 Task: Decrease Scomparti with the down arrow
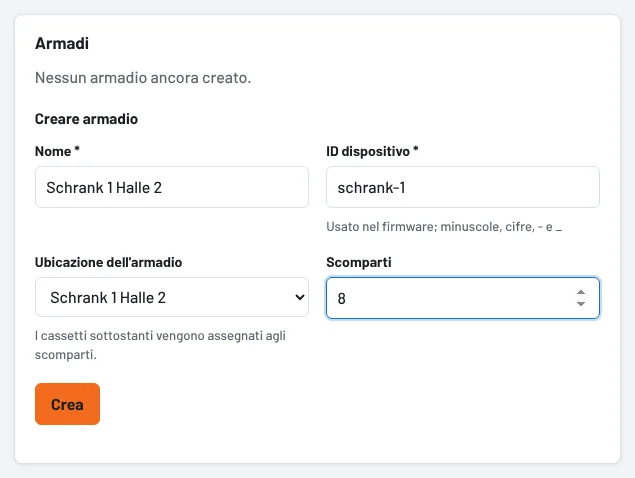tap(581, 304)
